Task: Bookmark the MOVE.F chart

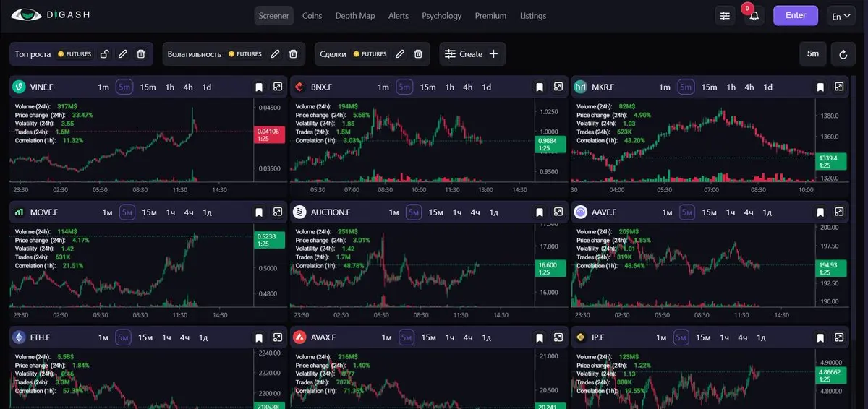Action: click(259, 212)
